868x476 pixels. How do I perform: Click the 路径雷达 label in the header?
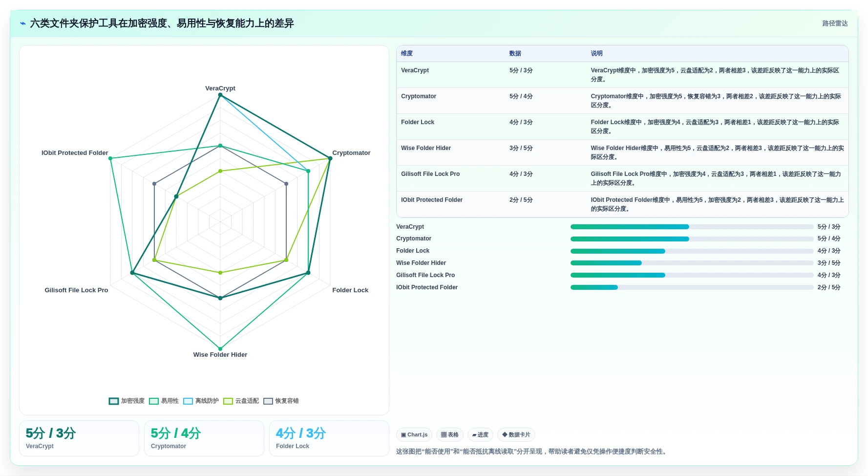pos(835,23)
